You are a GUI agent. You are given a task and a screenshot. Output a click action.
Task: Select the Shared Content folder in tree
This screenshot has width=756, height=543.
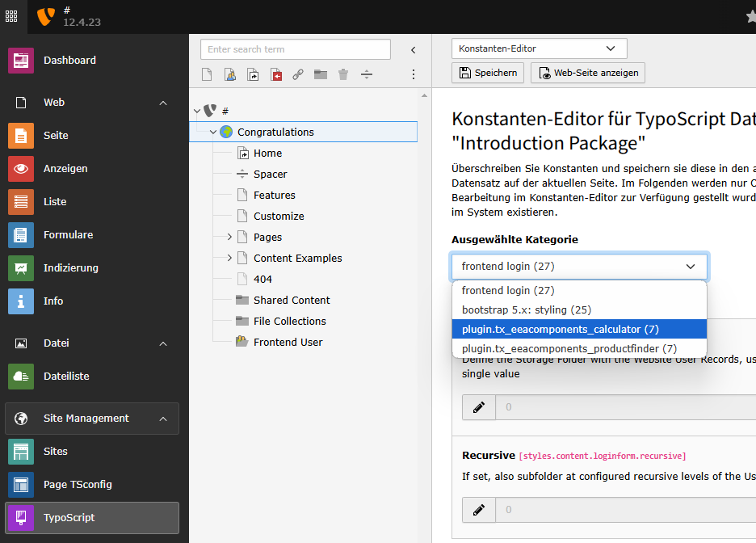292,300
